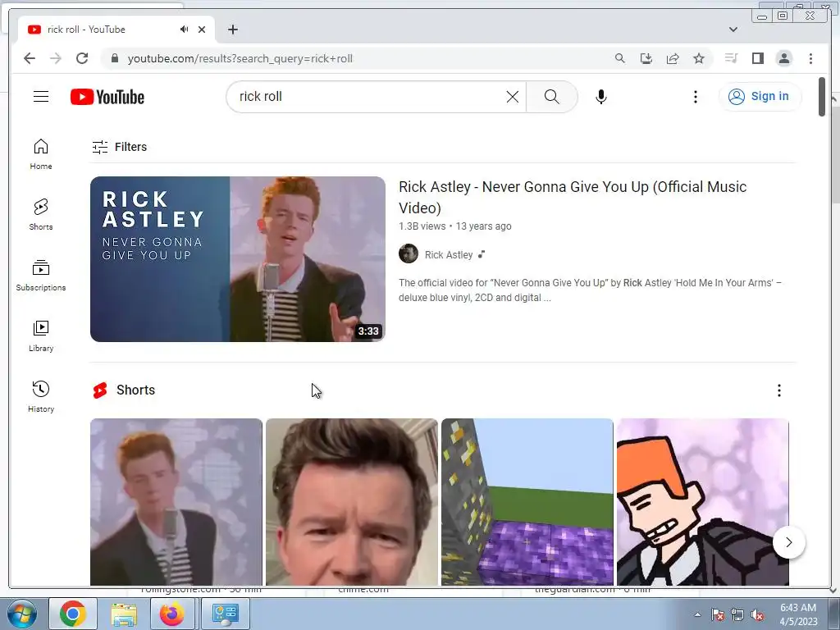Open Rick Astley Never Gonna Give You Up thumbnail
Image resolution: width=840 pixels, height=630 pixels.
click(238, 259)
